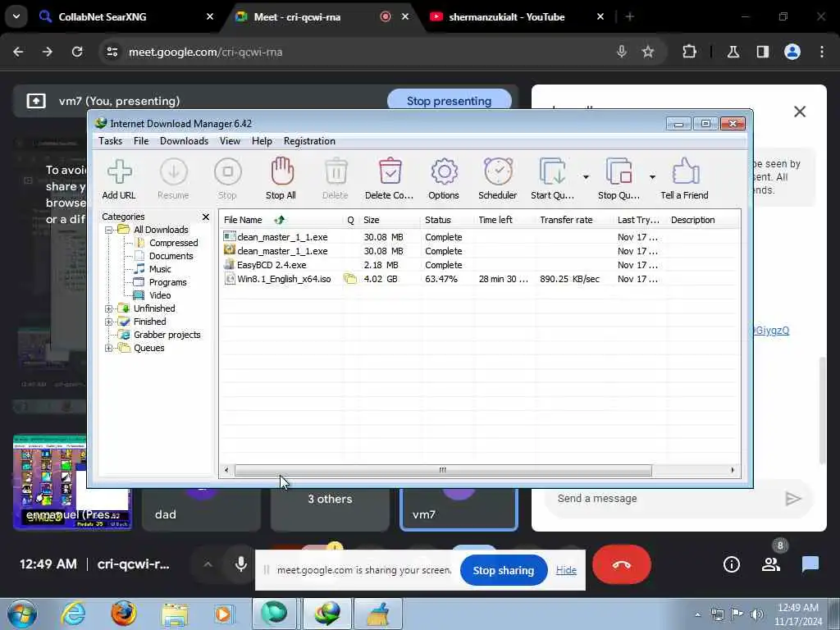Viewport: 840px width, 630px height.
Task: Open the Scheduler clock icon
Action: 498,179
